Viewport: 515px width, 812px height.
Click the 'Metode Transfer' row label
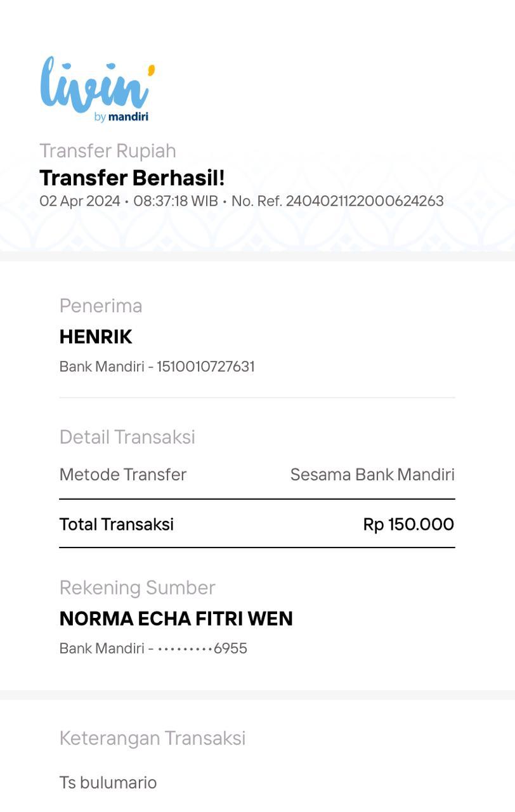point(123,475)
